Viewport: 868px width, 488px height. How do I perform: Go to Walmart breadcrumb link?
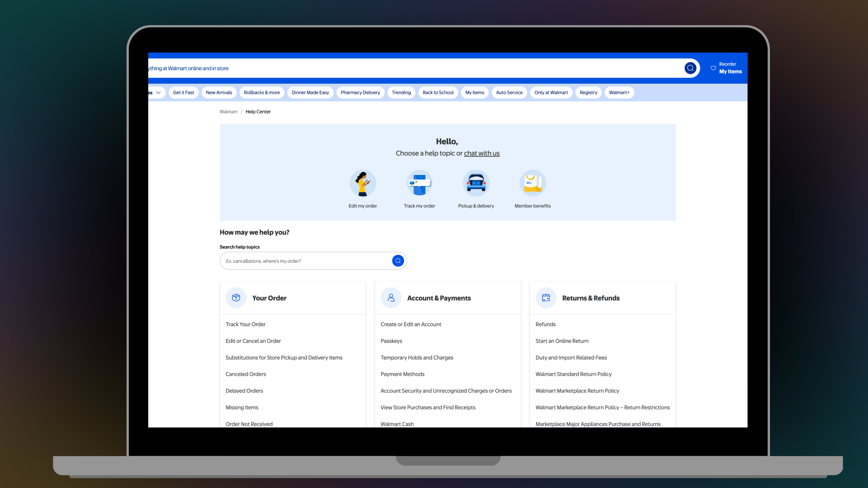(x=228, y=112)
